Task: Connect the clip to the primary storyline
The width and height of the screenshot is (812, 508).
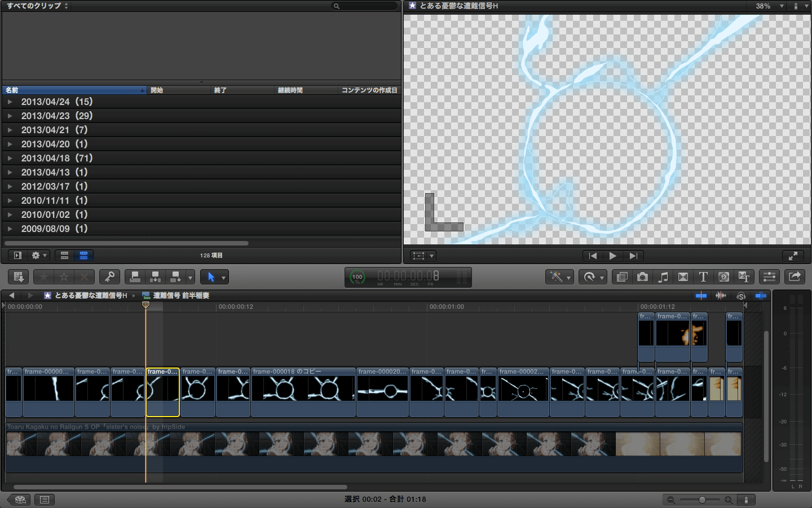Action: (135, 277)
